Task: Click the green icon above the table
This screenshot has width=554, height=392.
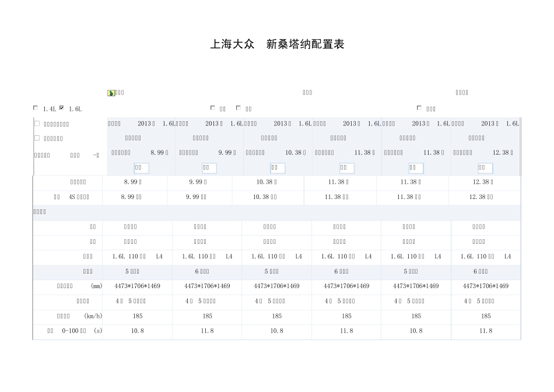Action: pos(111,93)
